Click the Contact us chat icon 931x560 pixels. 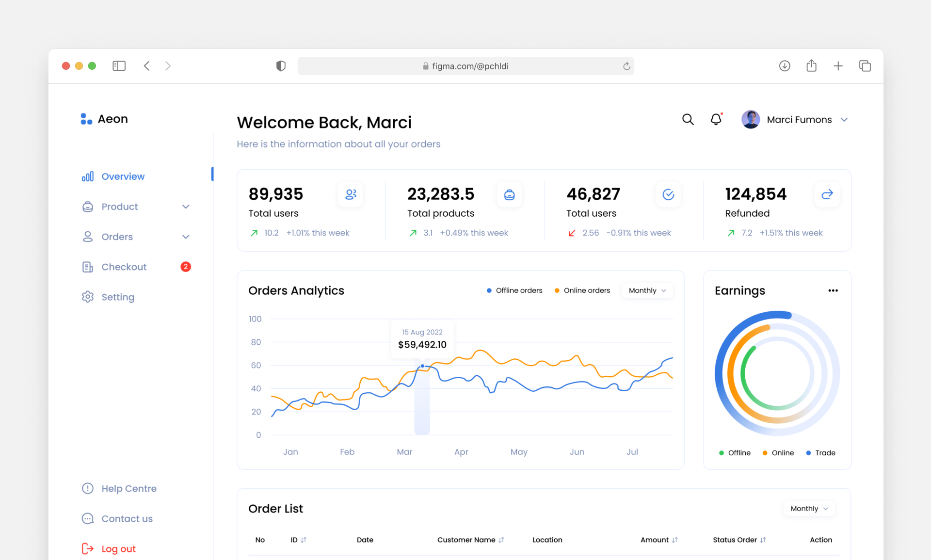(x=87, y=518)
